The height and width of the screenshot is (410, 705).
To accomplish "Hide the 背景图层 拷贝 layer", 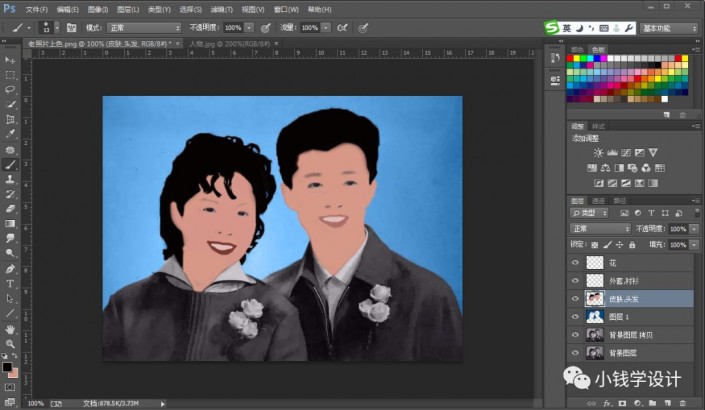I will coord(574,334).
